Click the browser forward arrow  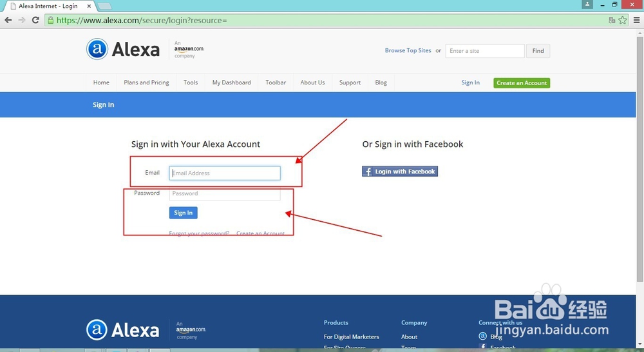[x=22, y=20]
